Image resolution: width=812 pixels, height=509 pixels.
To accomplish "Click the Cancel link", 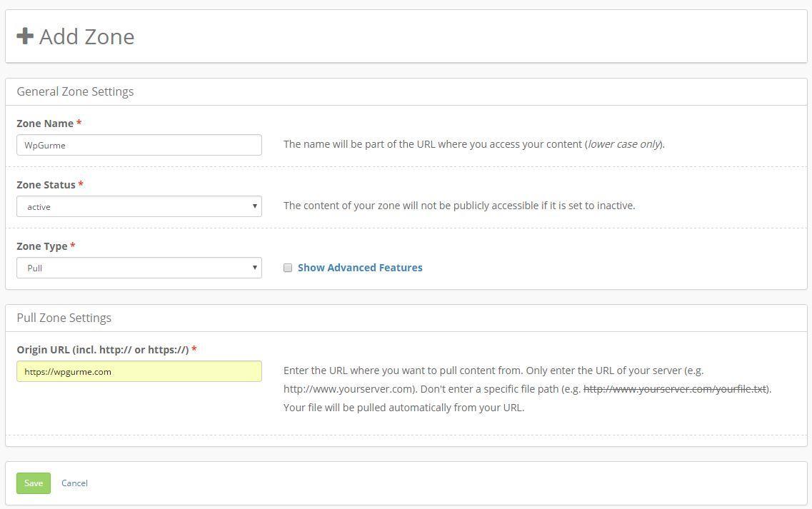I will coord(74,483).
